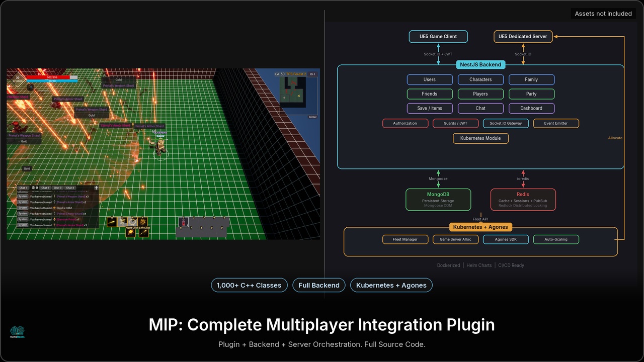Activate the F skill icon
Image resolution: width=644 pixels, height=362 pixels.
point(143,222)
